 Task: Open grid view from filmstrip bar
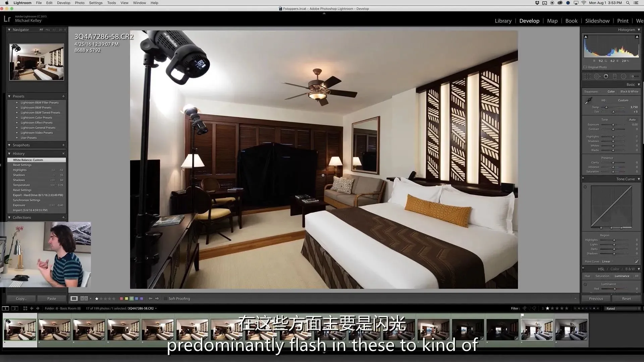point(25,308)
